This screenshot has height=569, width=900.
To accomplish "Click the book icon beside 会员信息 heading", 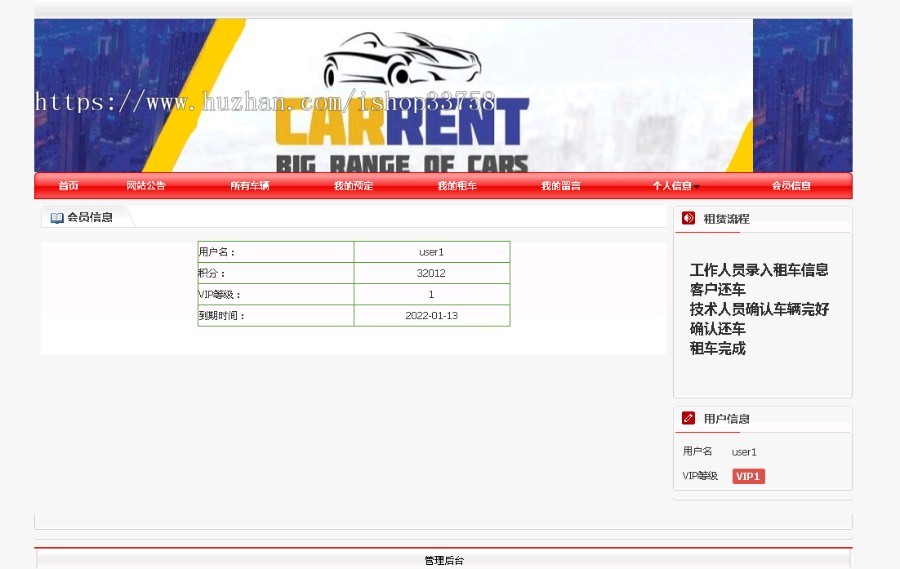I will [57, 218].
